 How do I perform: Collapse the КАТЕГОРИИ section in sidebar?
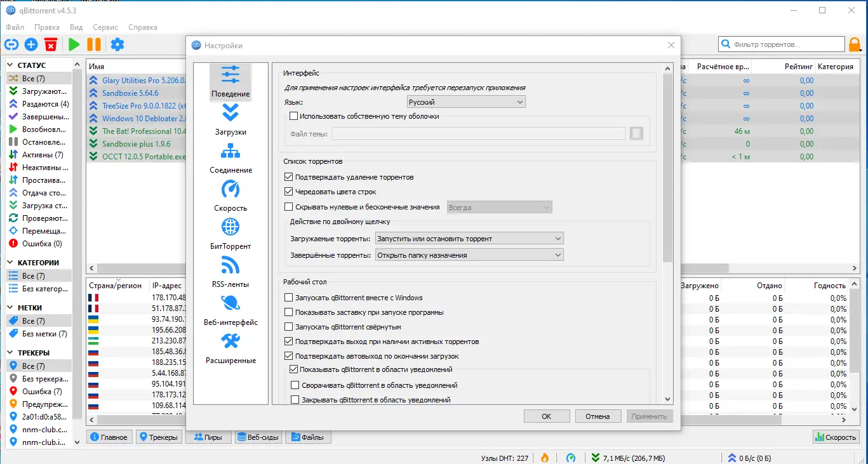pos(11,263)
